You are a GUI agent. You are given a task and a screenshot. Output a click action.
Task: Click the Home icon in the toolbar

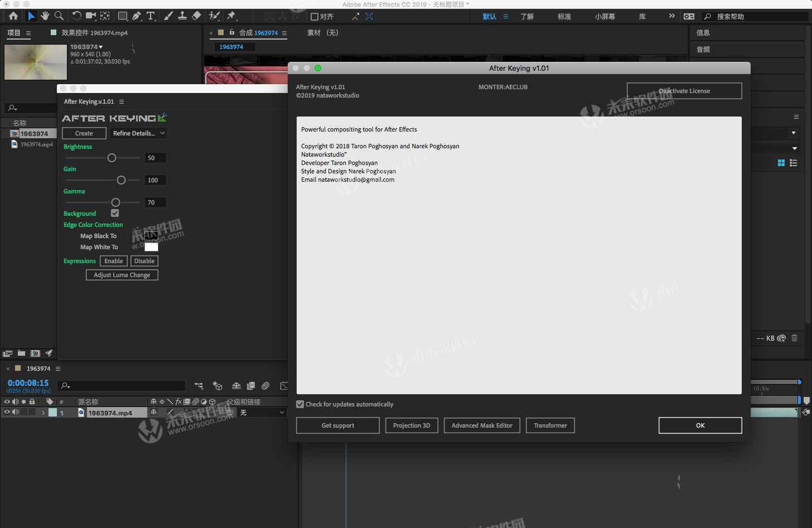[13, 16]
